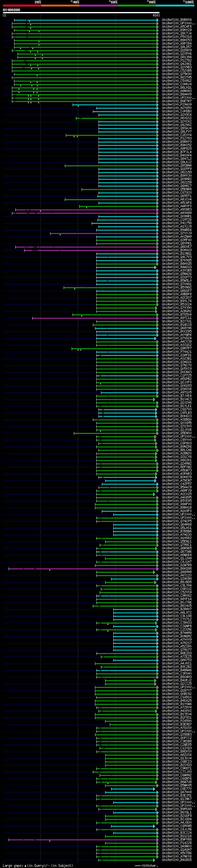This screenshot has height=868, width=197.
Task: Select the UniRef100_B0M0U3 label
Action: pos(177,250)
